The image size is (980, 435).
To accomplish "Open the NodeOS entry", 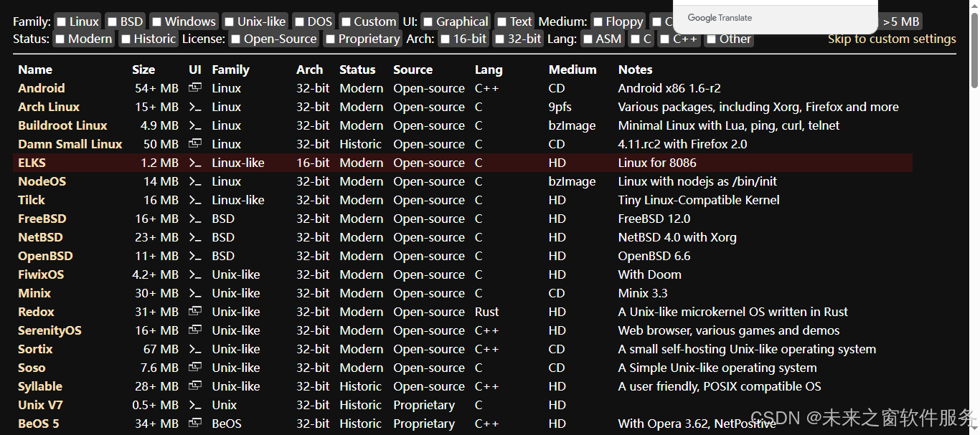I will click(x=42, y=181).
